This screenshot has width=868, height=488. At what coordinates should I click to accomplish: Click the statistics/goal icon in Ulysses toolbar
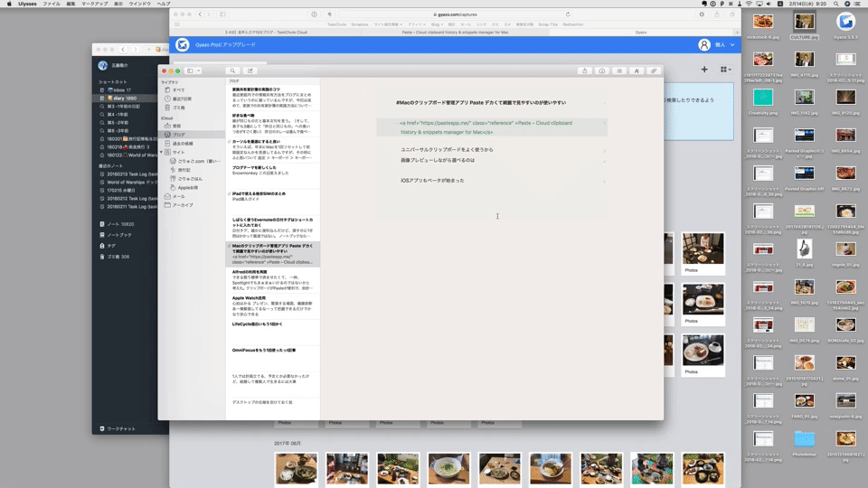click(x=602, y=70)
